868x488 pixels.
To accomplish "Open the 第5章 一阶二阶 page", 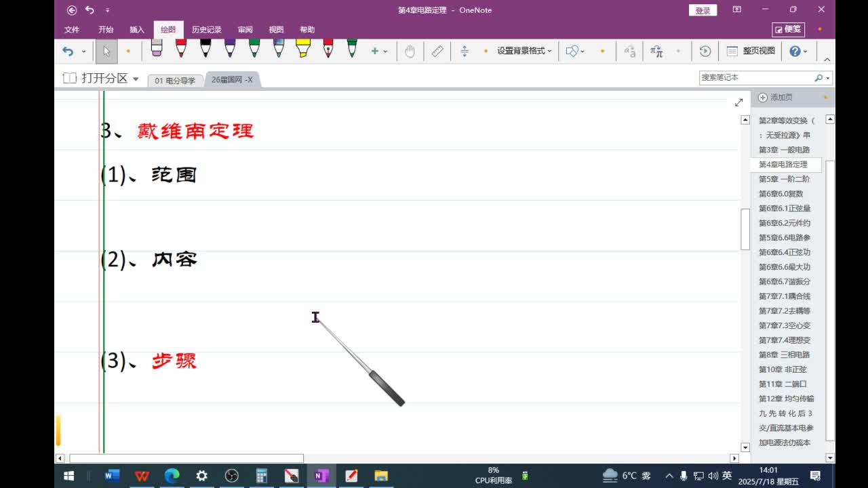I will (x=784, y=179).
